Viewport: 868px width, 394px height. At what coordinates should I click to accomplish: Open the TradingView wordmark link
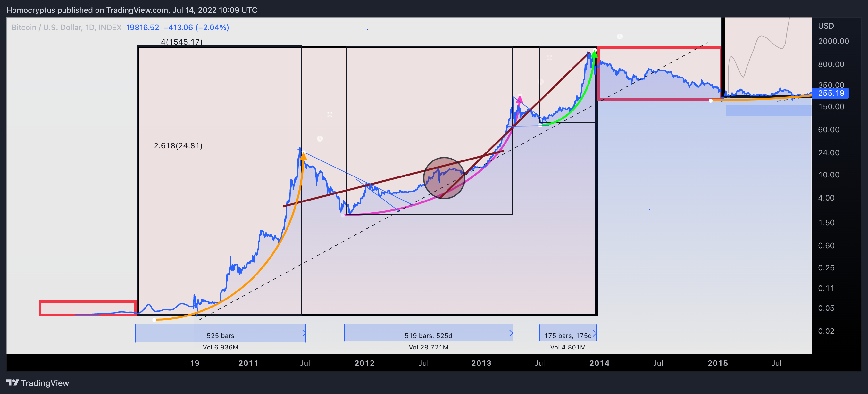coord(45,383)
